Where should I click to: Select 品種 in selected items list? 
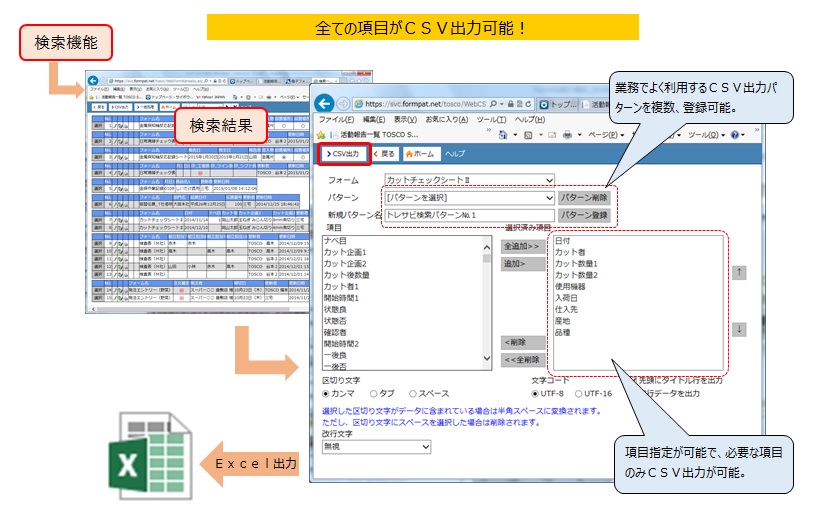(562, 333)
